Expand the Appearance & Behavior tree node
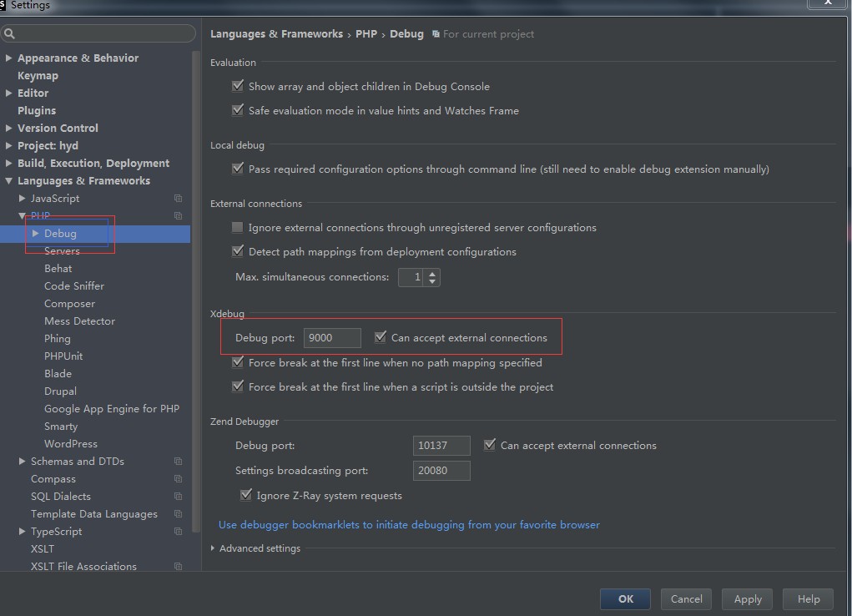This screenshot has width=852, height=616. pyautogui.click(x=8, y=58)
